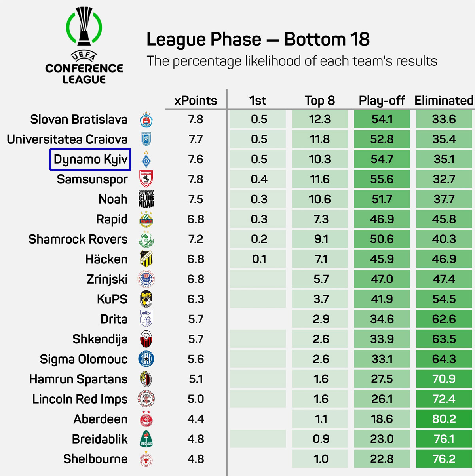Select the Eliminated column header
The width and height of the screenshot is (475, 476).
[x=444, y=101]
